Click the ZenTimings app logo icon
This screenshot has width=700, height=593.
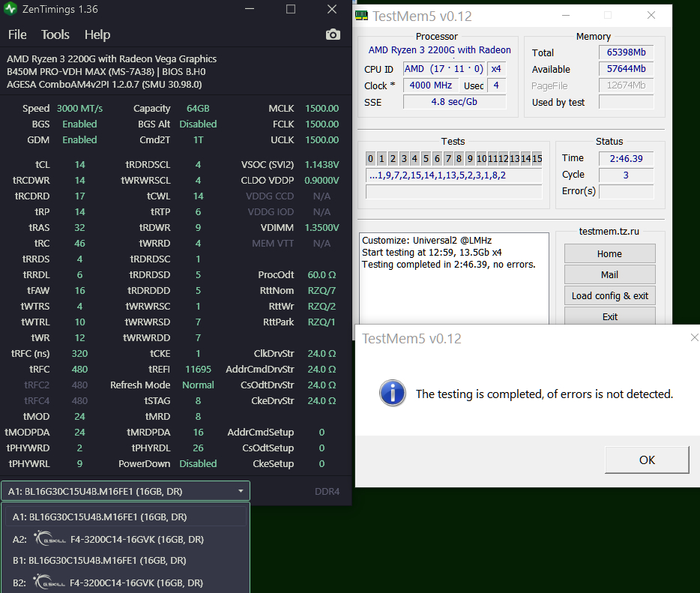(10, 9)
